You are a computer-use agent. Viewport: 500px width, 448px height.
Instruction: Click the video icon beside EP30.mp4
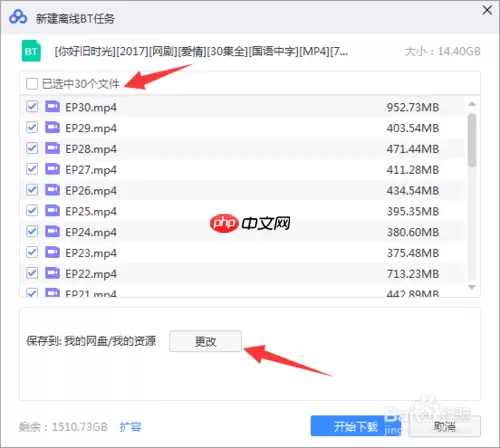point(52,107)
